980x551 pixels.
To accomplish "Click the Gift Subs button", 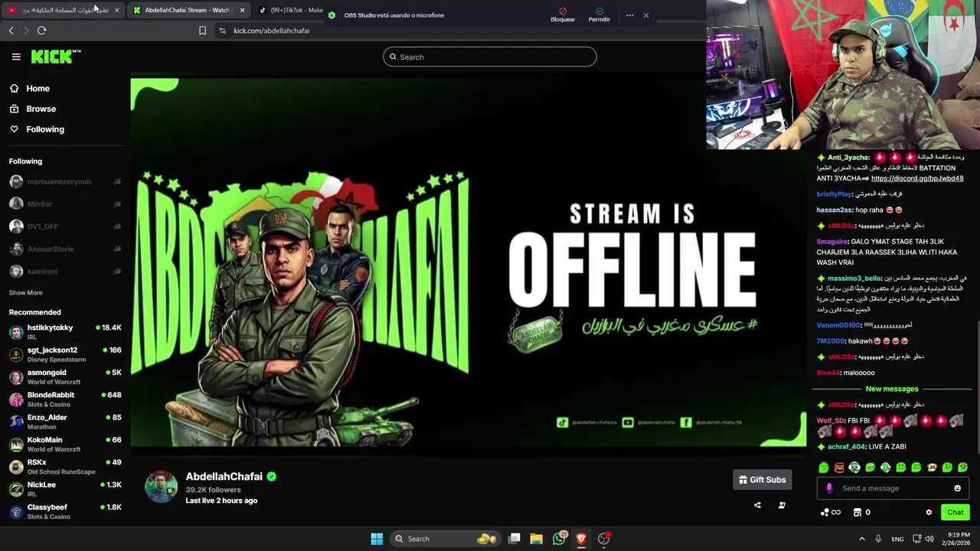I will [x=762, y=480].
